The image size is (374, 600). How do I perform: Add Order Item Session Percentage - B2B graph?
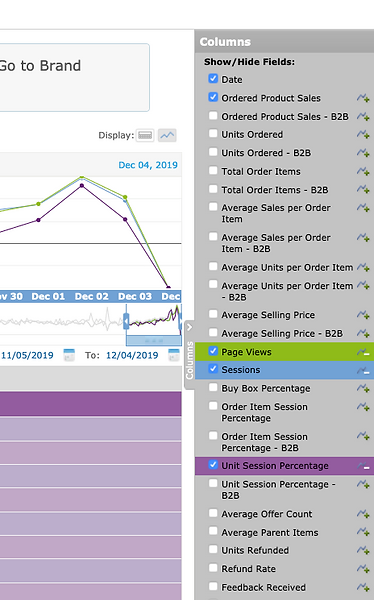[x=363, y=436]
